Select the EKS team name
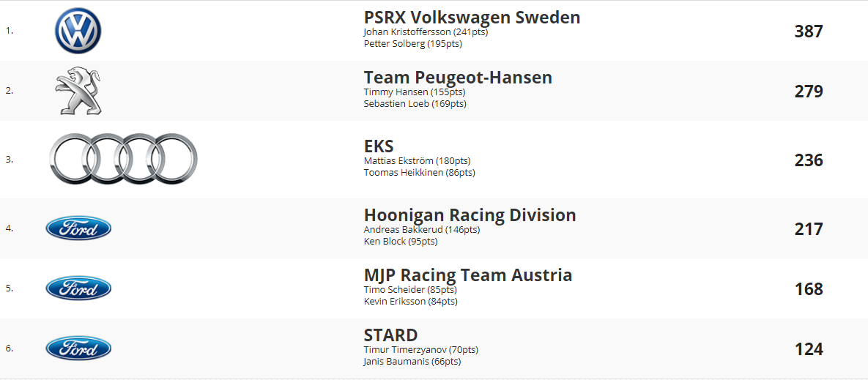Viewport: 868px width, 380px height. [379, 146]
